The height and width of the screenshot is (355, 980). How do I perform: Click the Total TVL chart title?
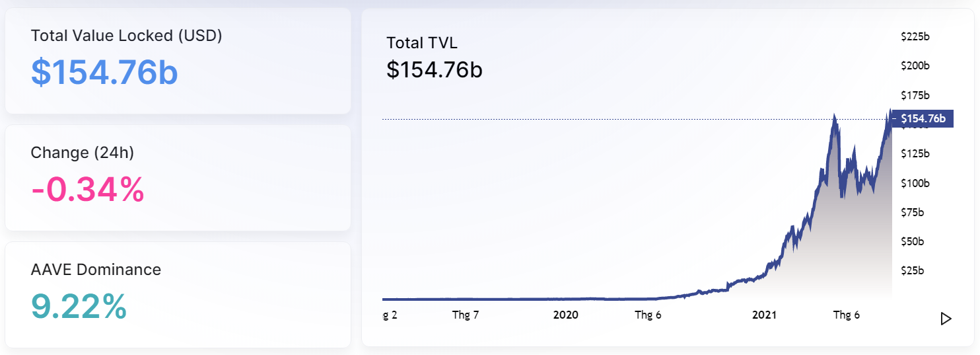[422, 43]
